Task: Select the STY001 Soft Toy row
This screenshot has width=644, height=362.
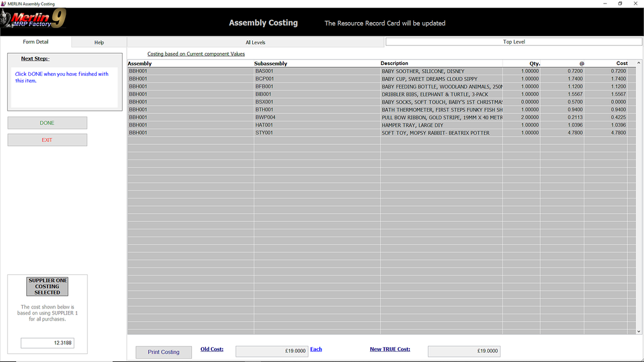Action: pos(376,133)
